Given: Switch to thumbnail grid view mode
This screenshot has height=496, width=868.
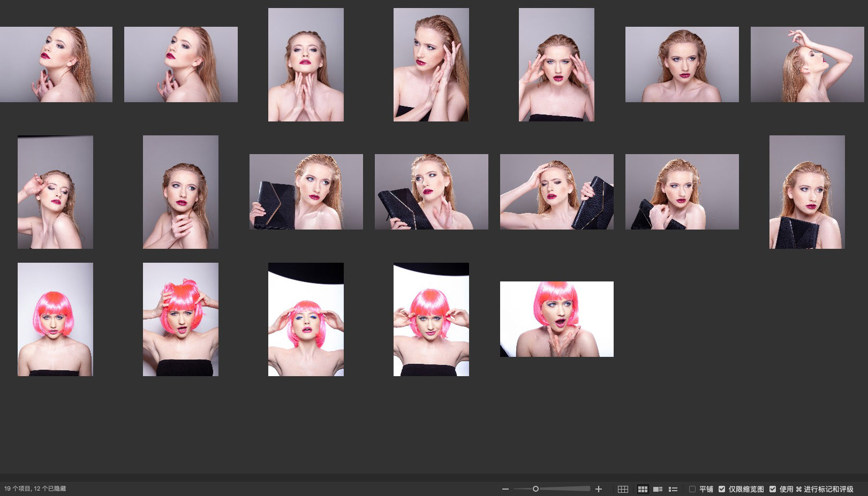Looking at the screenshot, I should tap(643, 489).
